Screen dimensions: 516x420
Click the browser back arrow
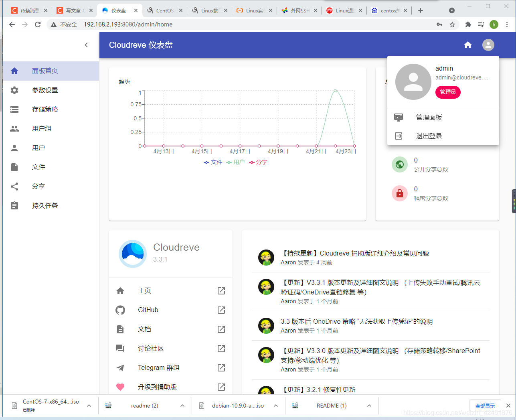point(12,24)
